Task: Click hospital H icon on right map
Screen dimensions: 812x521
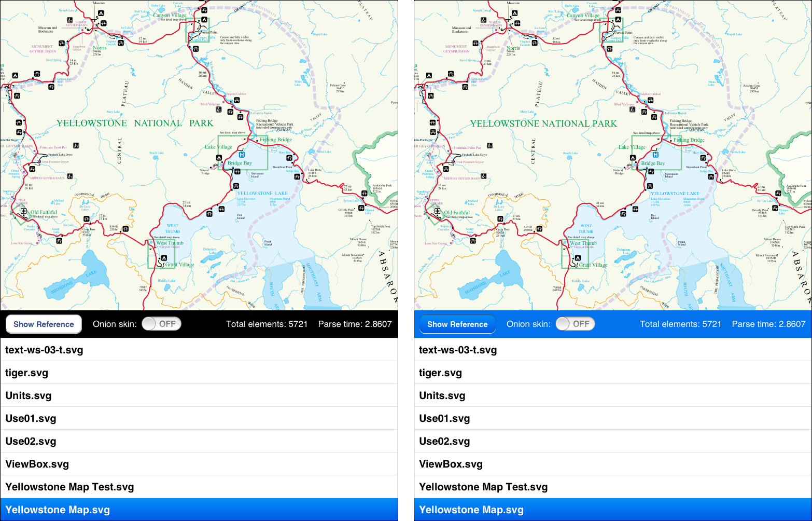Action: point(655,155)
